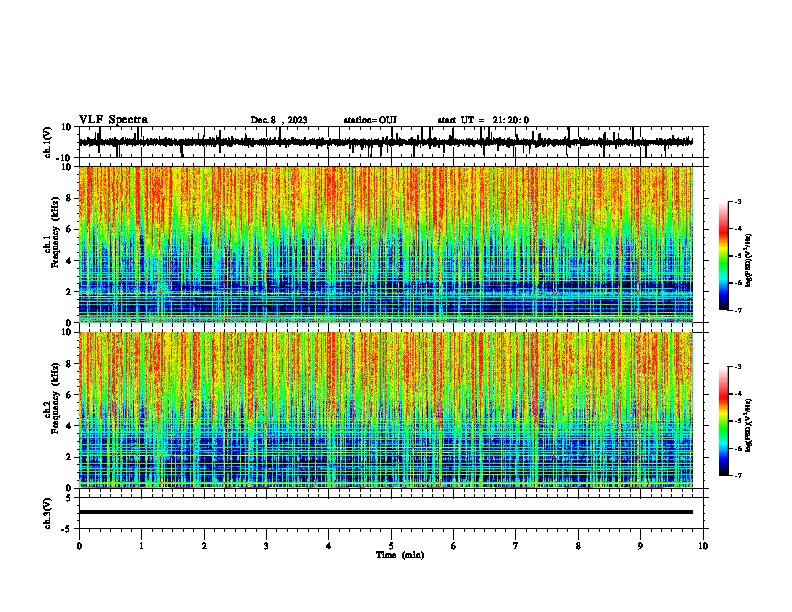
Task: Select the date text "Dec. 8, 2023"
Action: point(279,120)
